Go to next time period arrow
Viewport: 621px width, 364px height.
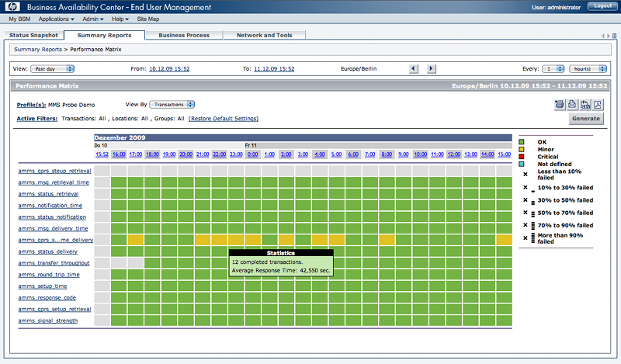(x=432, y=68)
